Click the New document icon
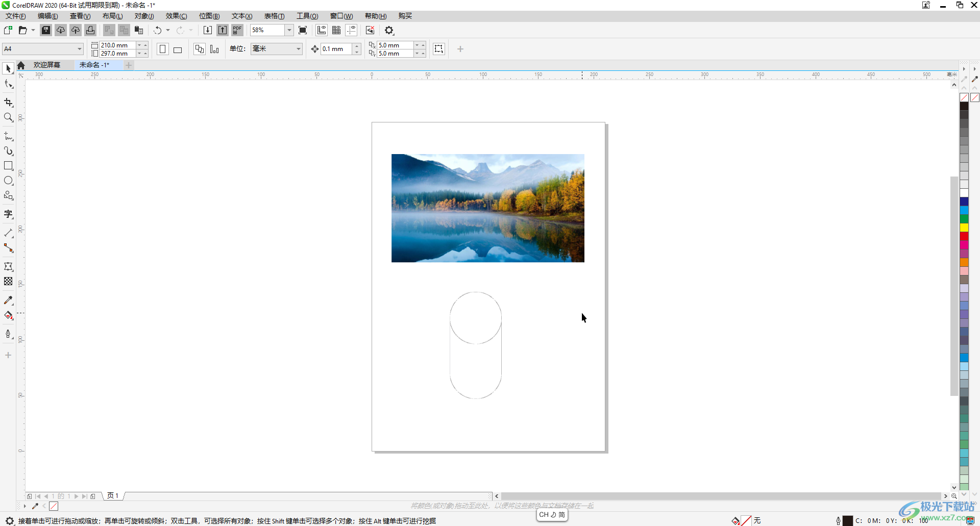Screen dimensions: 980x526 click(x=8, y=30)
